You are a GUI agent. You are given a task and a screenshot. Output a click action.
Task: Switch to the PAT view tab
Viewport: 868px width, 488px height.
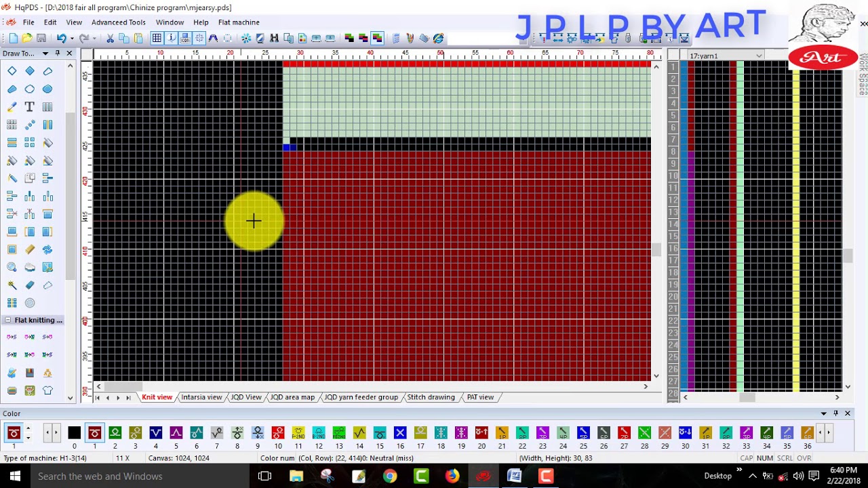pyautogui.click(x=480, y=397)
